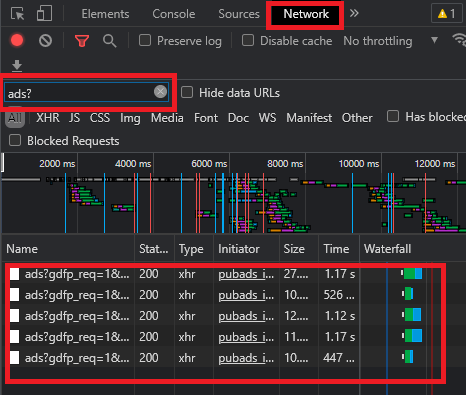Filter requests by CSS type
Image resolution: width=466 pixels, height=395 pixels.
pyautogui.click(x=100, y=118)
